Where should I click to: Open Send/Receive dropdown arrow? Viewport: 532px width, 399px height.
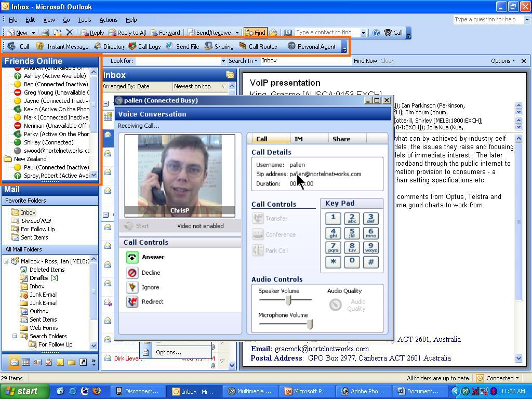(237, 33)
